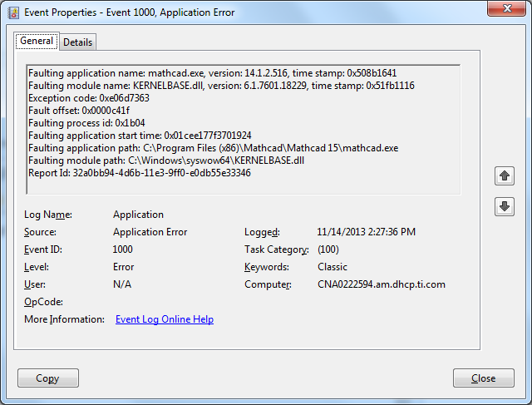Screen dimensions: 532x405
Task: Click the Close button
Action: [484, 378]
